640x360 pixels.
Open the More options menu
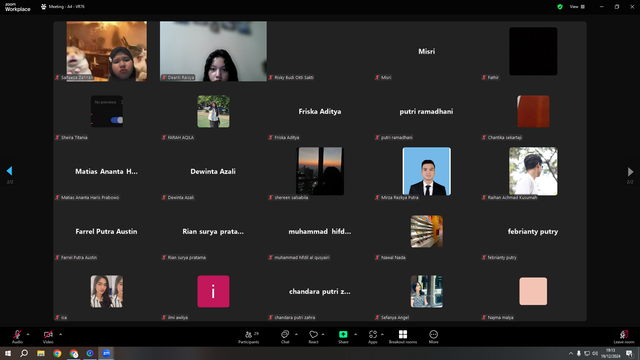pos(433,337)
